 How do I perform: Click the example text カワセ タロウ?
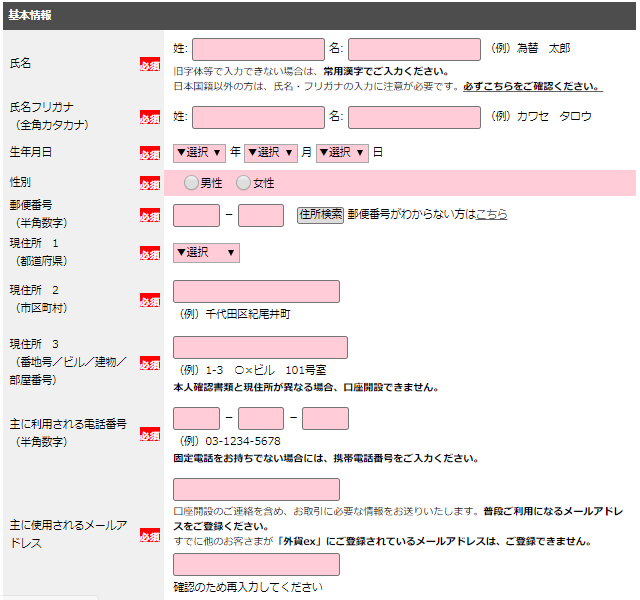click(554, 117)
